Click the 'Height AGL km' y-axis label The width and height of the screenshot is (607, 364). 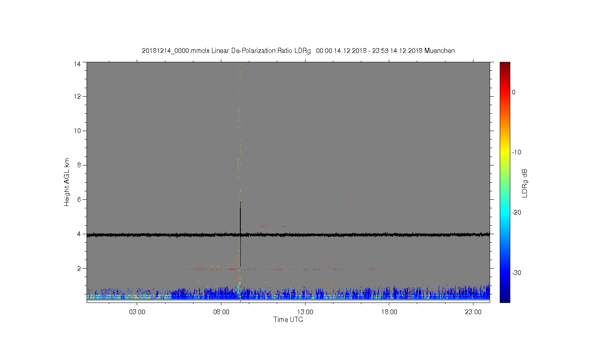click(x=67, y=182)
